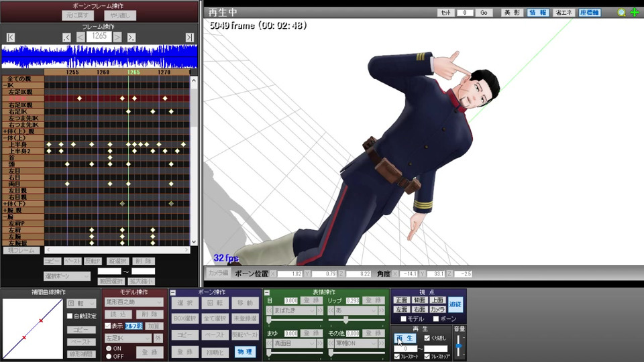Image resolution: width=644 pixels, height=362 pixels.
Task: Click カメラ view button
Action: (x=438, y=310)
